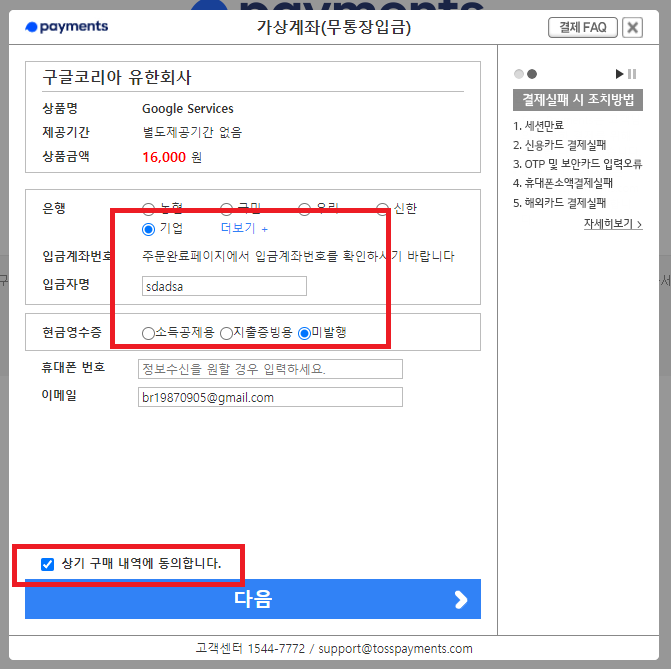
Task: Click the blue 다음 button
Action: tap(253, 599)
